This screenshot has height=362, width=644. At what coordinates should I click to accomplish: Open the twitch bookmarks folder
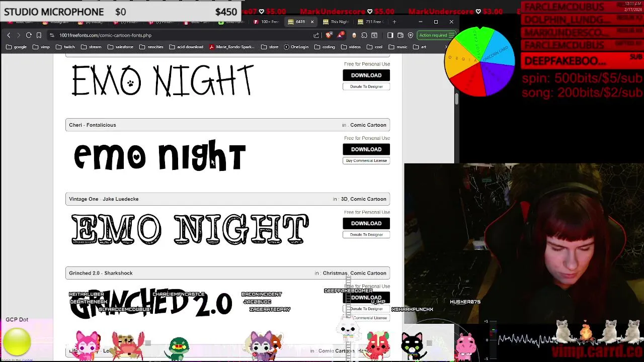tap(65, 47)
